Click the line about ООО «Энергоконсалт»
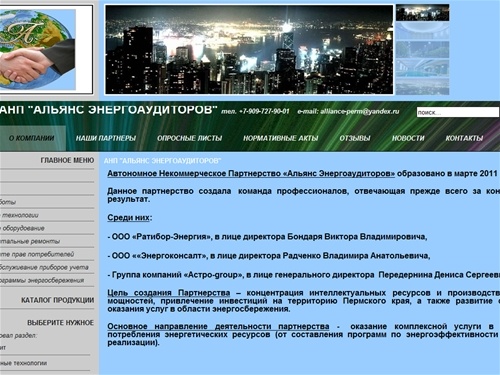Screen dimensions: 500x375 click(x=269, y=256)
